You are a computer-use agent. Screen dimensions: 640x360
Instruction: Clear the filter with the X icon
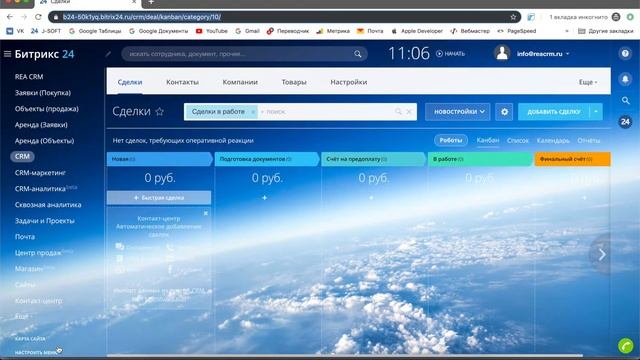(409, 111)
